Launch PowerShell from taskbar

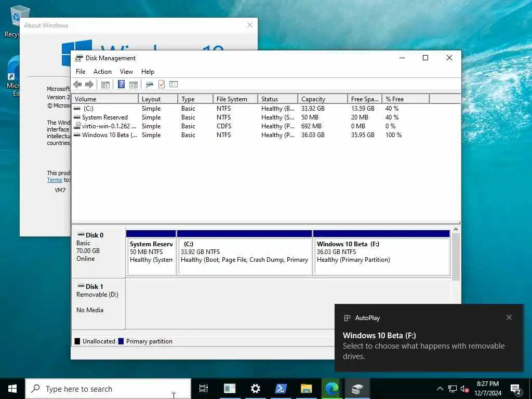[x=281, y=389]
